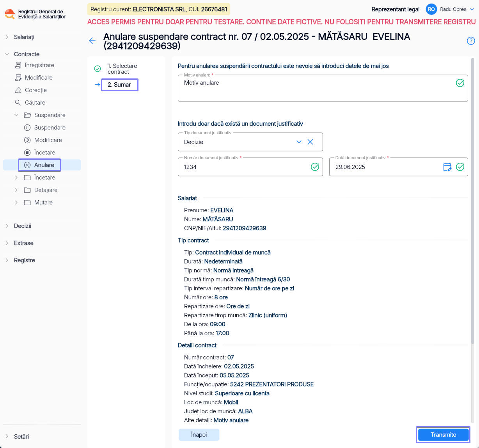The width and height of the screenshot is (479, 448).
Task: Click the RO user avatar
Action: (x=431, y=9)
